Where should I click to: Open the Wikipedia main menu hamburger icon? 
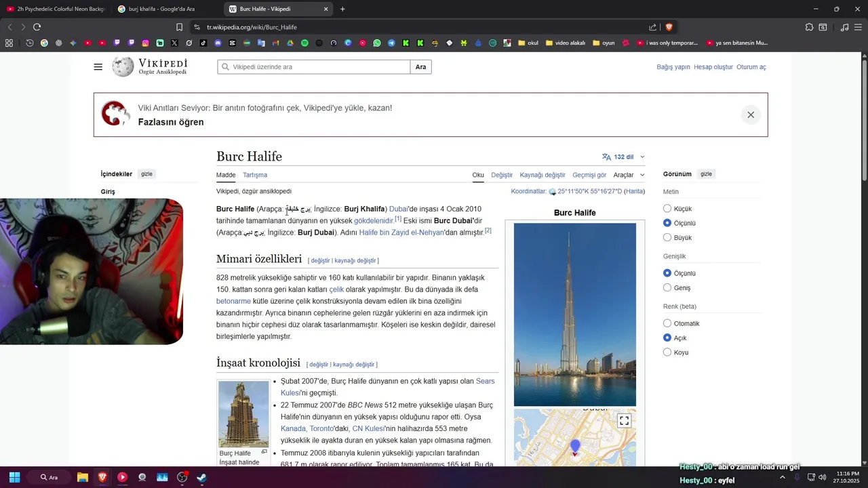point(98,67)
